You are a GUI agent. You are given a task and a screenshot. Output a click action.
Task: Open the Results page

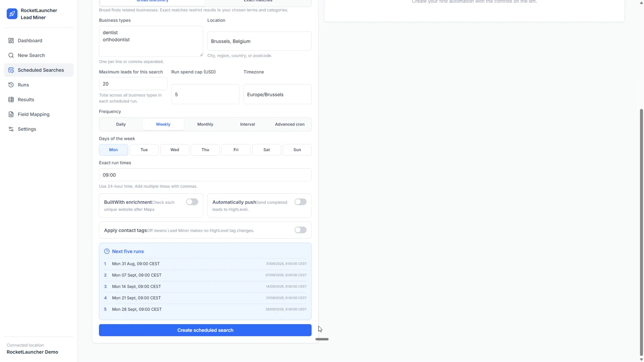coord(39,100)
